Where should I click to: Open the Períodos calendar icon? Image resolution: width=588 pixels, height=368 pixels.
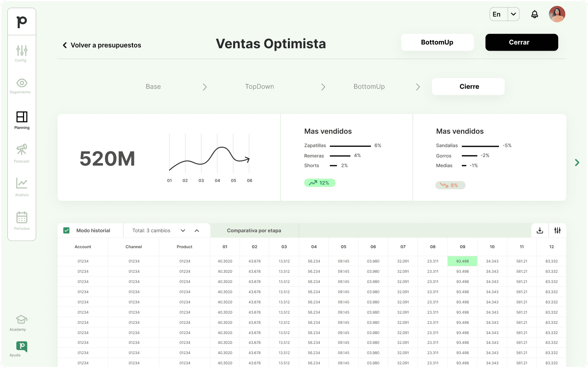22,218
